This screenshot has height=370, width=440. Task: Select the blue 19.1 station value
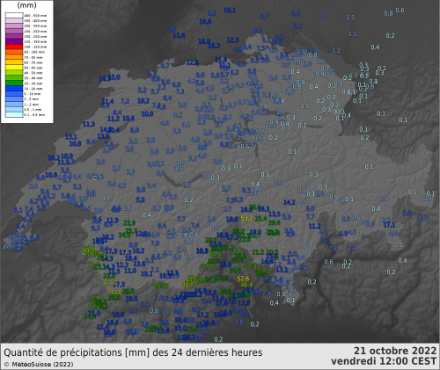147,274
